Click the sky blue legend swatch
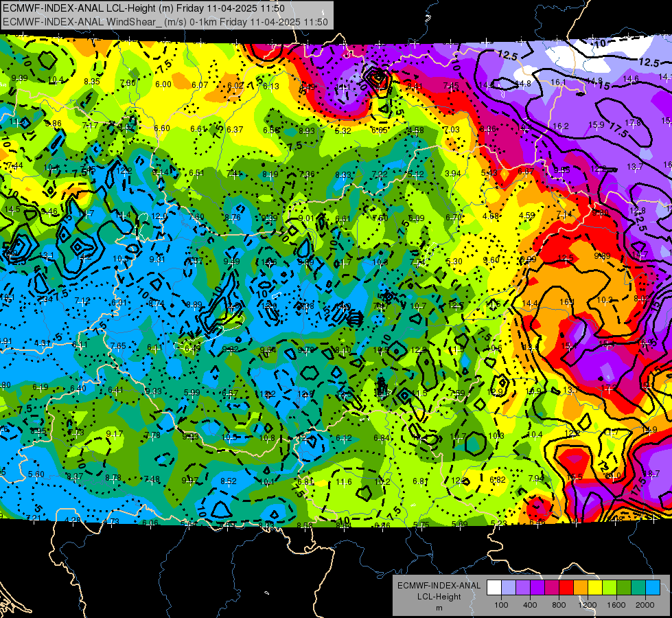The height and width of the screenshot is (618, 672). tap(653, 588)
